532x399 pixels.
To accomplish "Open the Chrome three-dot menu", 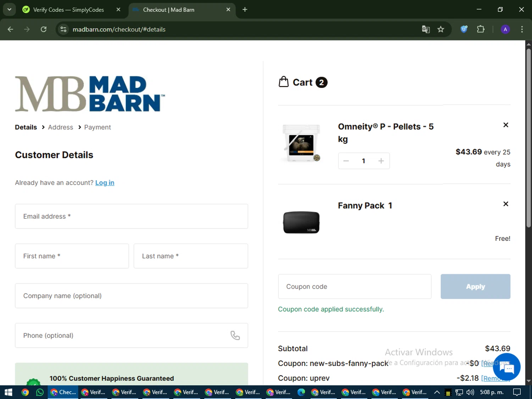I will (522, 29).
